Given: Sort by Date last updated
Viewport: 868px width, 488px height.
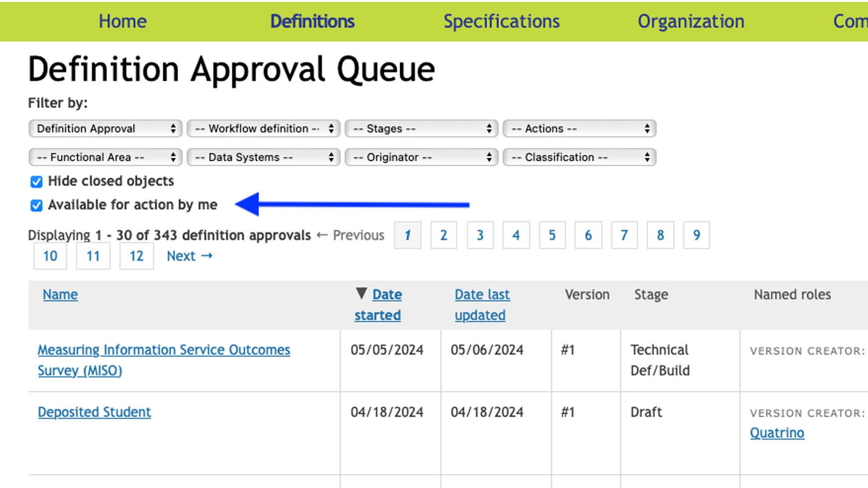Looking at the screenshot, I should tap(482, 305).
